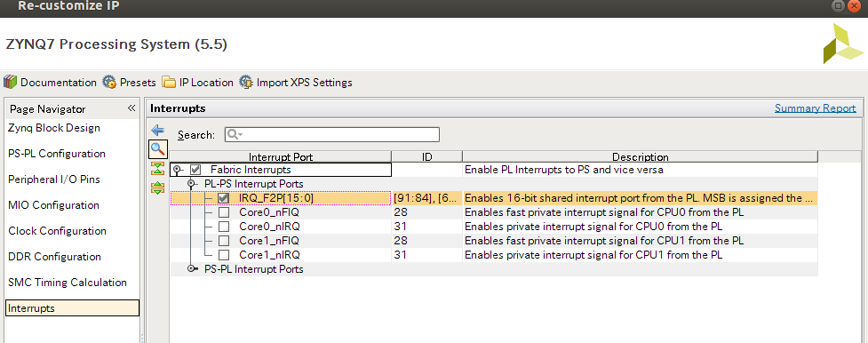Select the Core1_nFIQ row label
This screenshot has height=343, width=868.
[269, 241]
